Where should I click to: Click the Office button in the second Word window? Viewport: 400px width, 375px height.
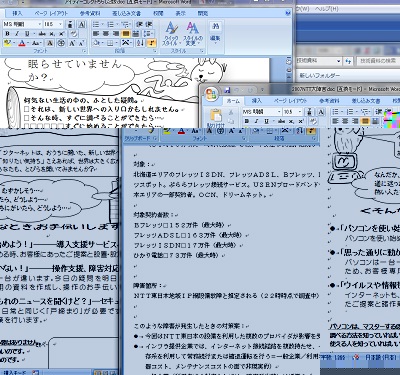point(211,94)
